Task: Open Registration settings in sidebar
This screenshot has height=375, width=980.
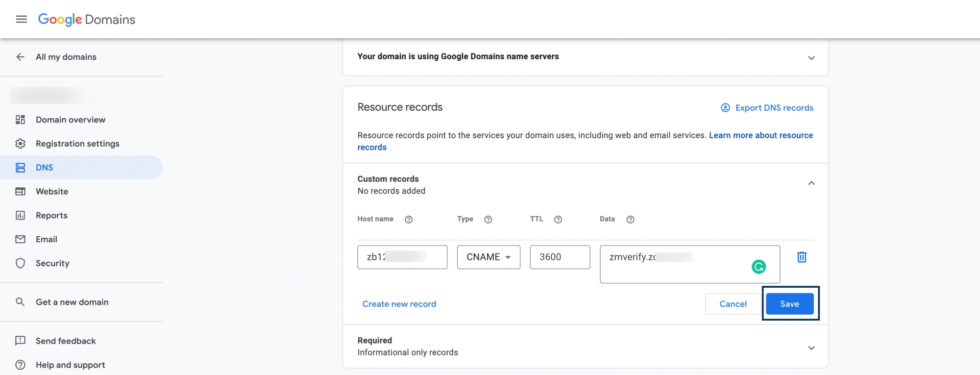Action: pyautogui.click(x=77, y=144)
